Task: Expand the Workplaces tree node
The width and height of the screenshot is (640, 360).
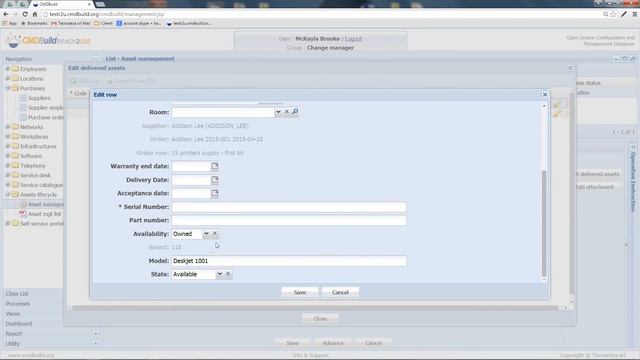Action: (x=8, y=136)
